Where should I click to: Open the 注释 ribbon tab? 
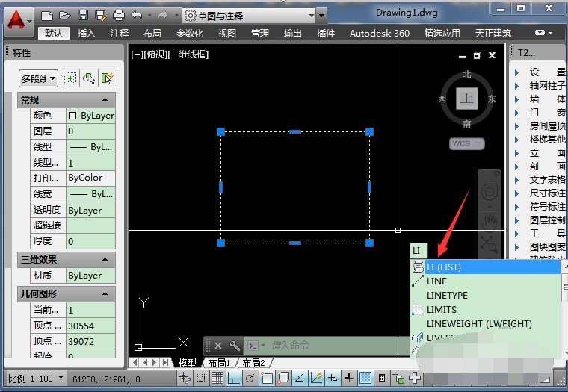pyautogui.click(x=120, y=33)
